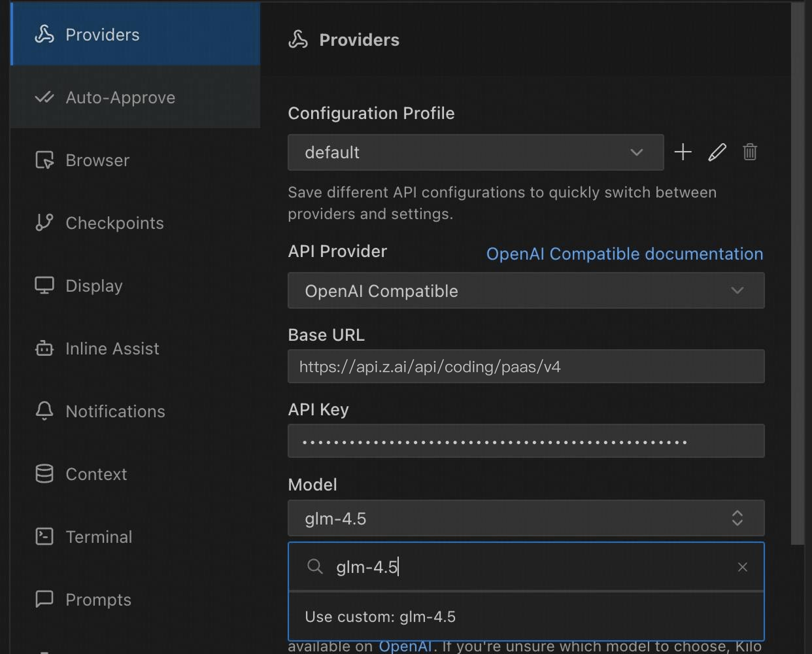Open the Terminal settings tab

coord(135,537)
